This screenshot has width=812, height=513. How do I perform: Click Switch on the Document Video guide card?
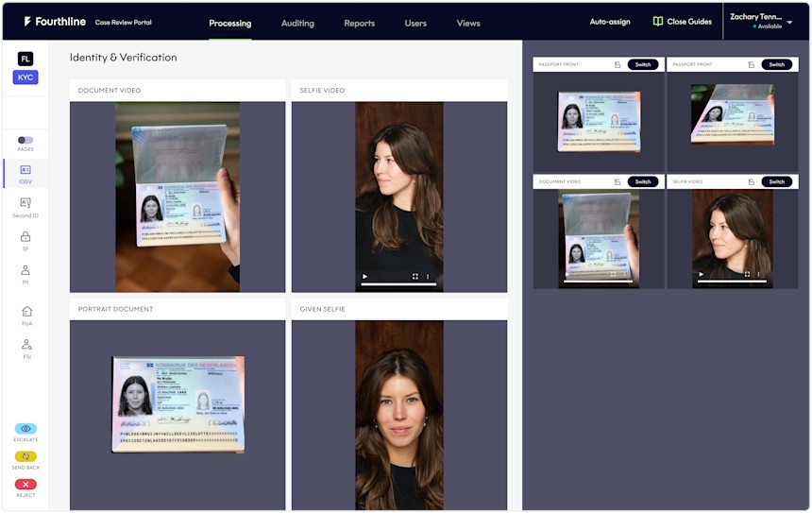coord(643,182)
